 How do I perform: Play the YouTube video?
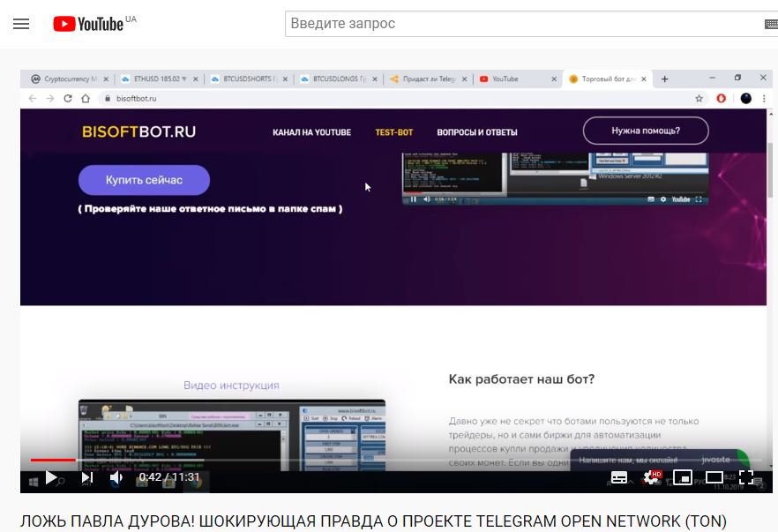pyautogui.click(x=50, y=477)
